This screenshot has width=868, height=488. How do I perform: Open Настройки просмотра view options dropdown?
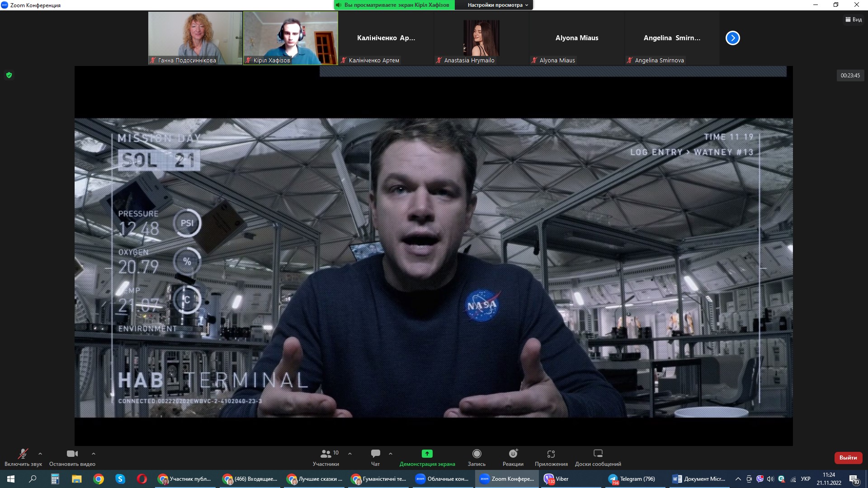(497, 5)
